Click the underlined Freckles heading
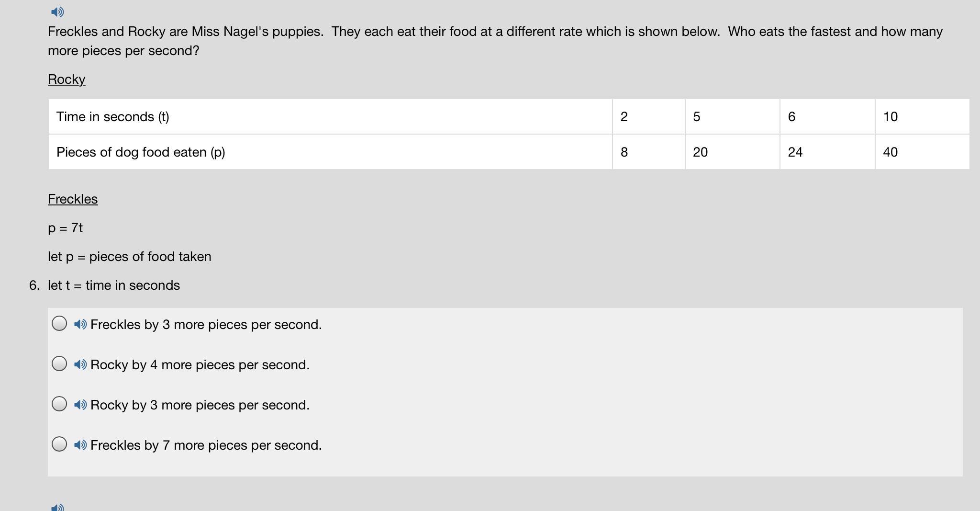The image size is (980, 511). click(73, 199)
